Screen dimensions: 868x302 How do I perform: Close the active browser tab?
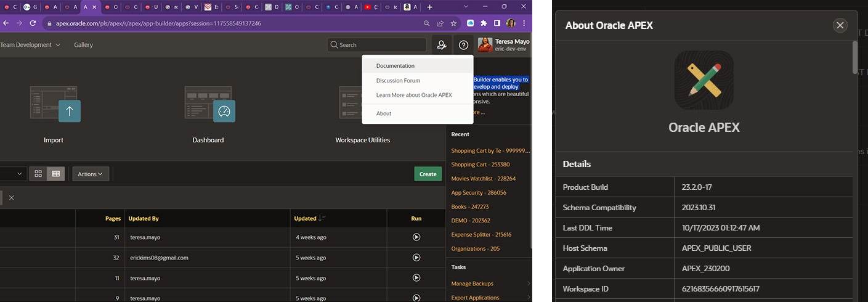94,7
